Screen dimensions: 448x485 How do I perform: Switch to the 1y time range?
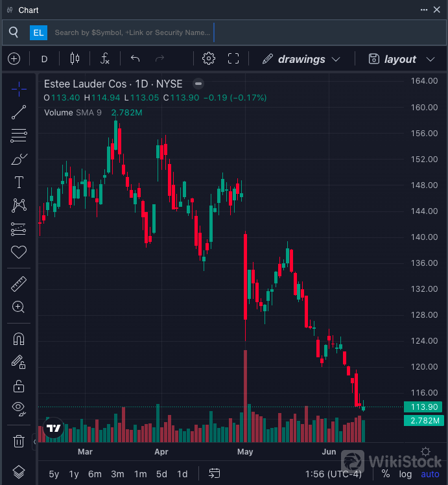point(74,474)
